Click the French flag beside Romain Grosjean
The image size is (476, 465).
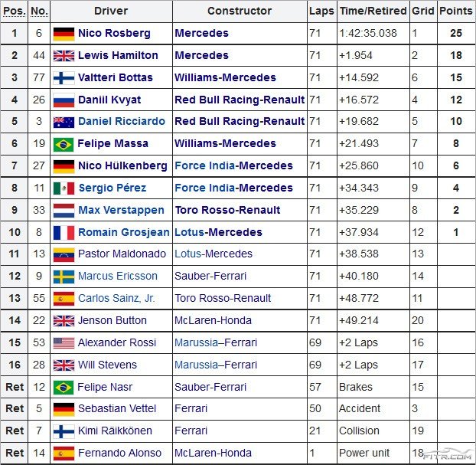64,232
